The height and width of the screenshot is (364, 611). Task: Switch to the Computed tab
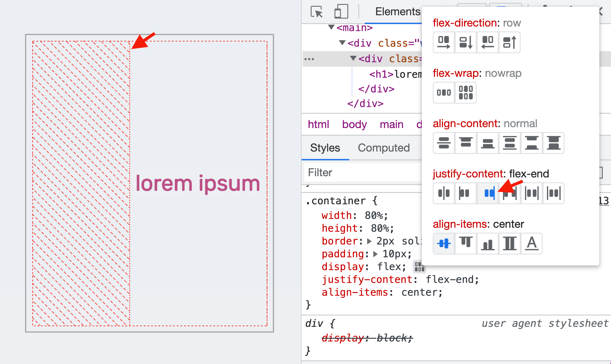[x=384, y=148]
